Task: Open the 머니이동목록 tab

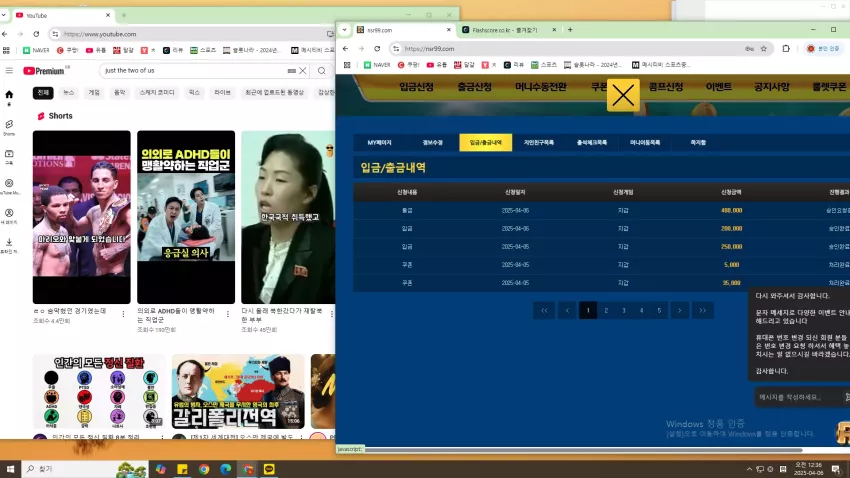Action: pyautogui.click(x=645, y=143)
